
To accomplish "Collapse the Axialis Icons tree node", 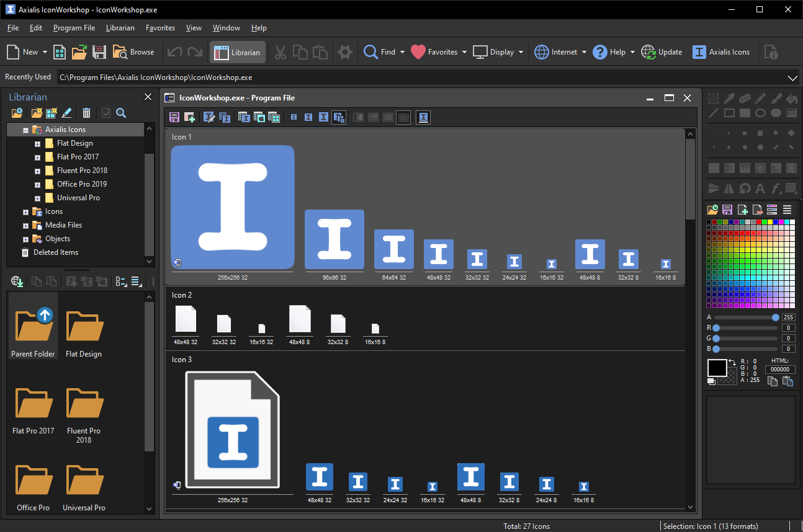I will tap(25, 130).
